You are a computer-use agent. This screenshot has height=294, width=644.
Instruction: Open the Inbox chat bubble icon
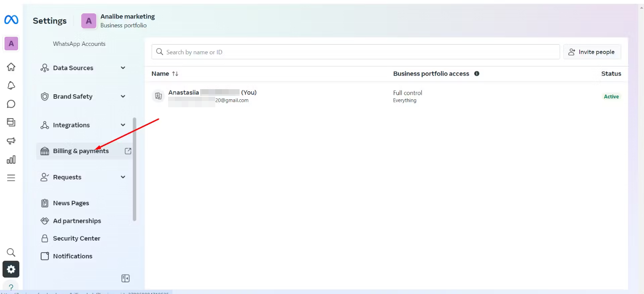coord(11,104)
